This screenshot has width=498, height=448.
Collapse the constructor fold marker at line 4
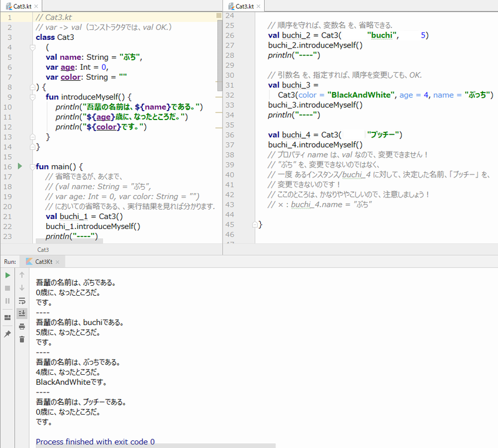tap(32, 47)
